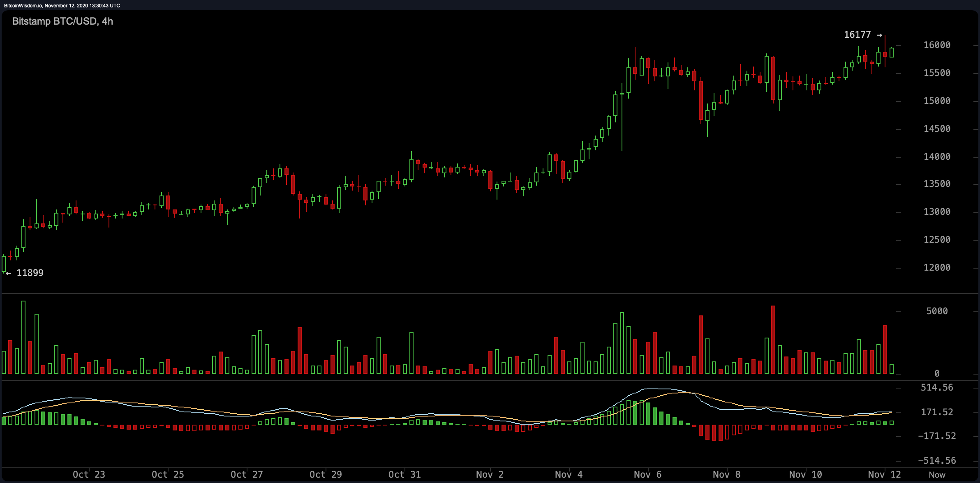Screen dimensions: 980x483
Task: Click the 0 volume axis label
Action: tap(937, 374)
